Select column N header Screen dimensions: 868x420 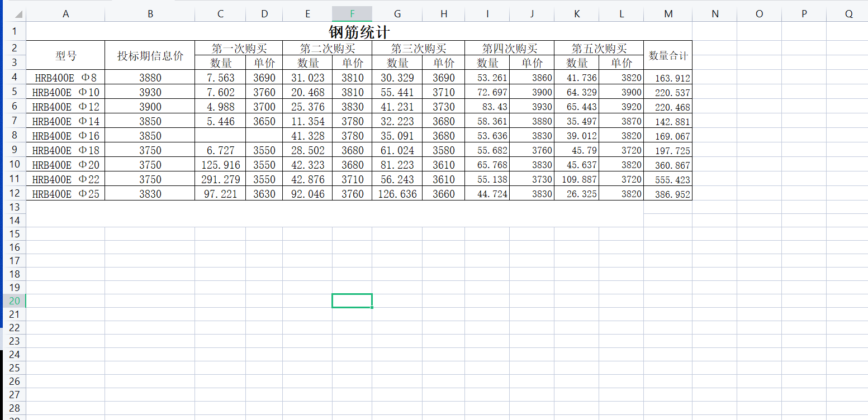tap(715, 14)
